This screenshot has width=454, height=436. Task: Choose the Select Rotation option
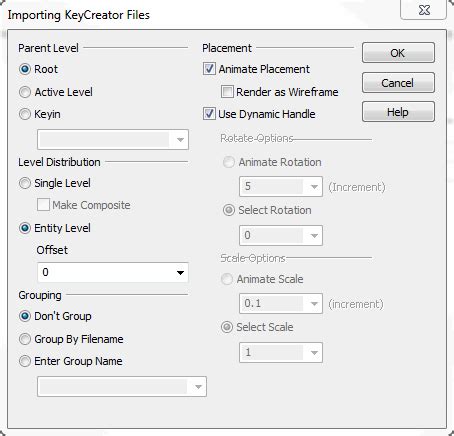click(x=229, y=210)
